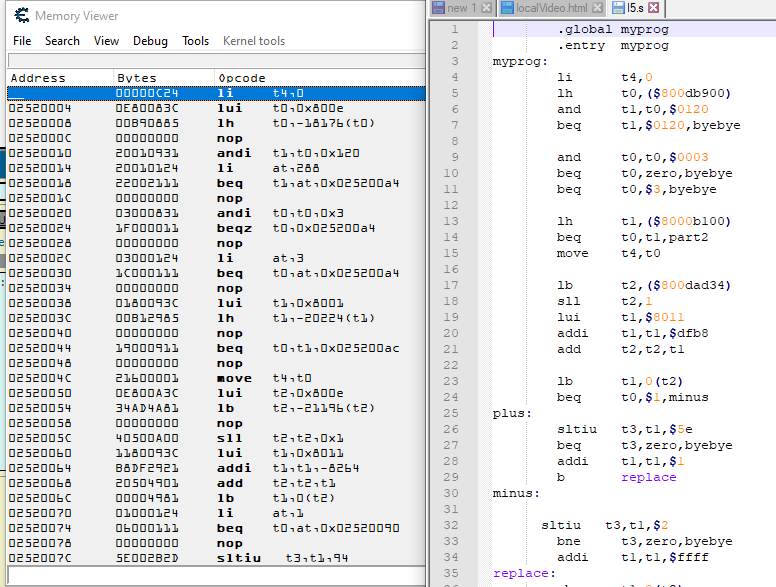Click line number 13 in the editor margin
The height and width of the screenshot is (587, 776).
451,221
